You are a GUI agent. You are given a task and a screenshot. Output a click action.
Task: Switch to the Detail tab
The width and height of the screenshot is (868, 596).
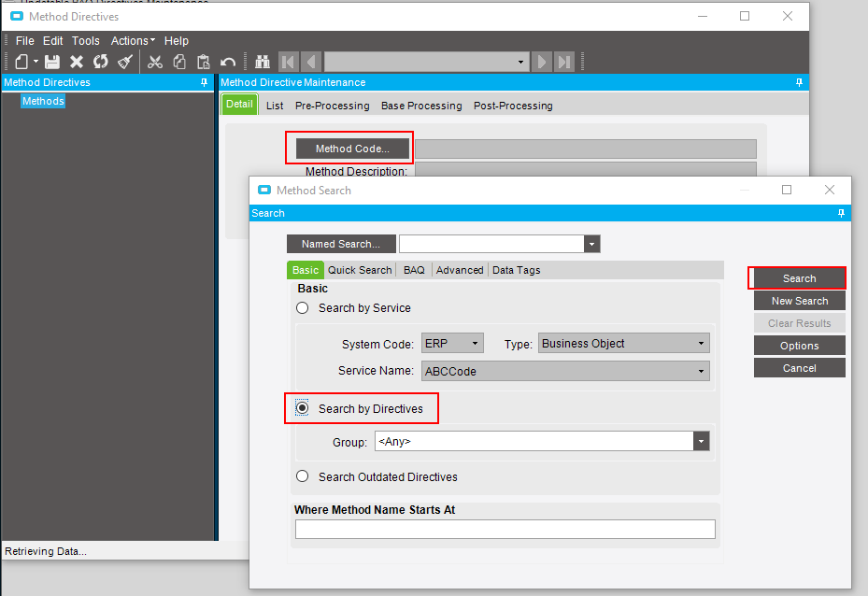coord(239,104)
